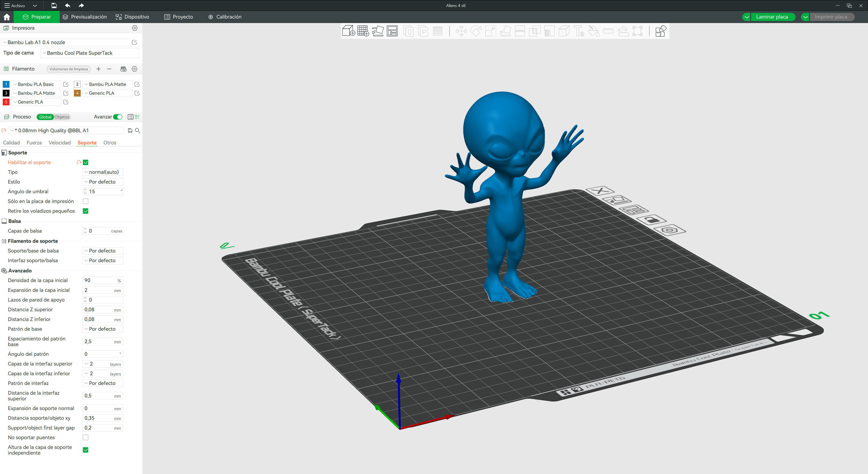Toggle the Avanzar advanced mode switch
The height and width of the screenshot is (474, 868).
click(118, 117)
